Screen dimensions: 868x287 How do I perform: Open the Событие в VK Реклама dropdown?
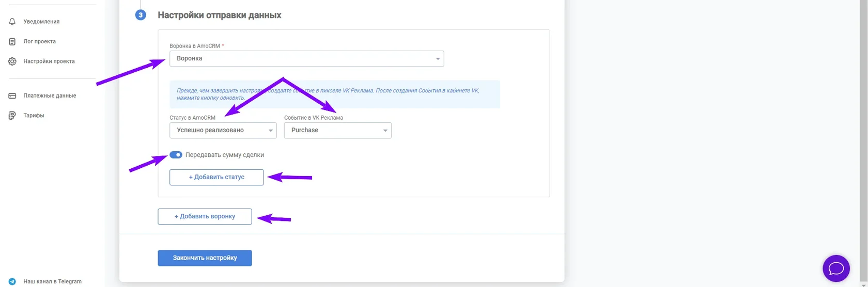(337, 130)
